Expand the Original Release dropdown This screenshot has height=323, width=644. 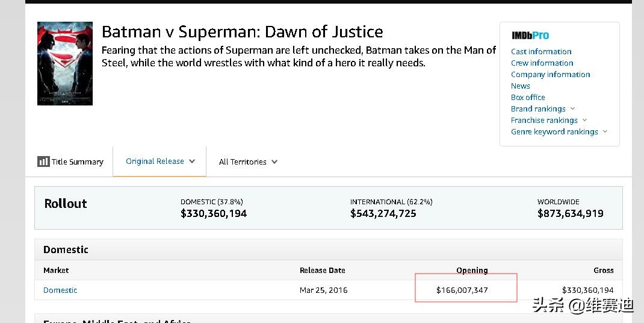coord(192,161)
